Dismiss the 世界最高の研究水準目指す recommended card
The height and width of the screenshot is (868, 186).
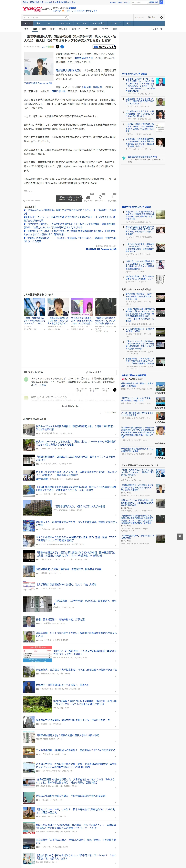pos(92,329)
